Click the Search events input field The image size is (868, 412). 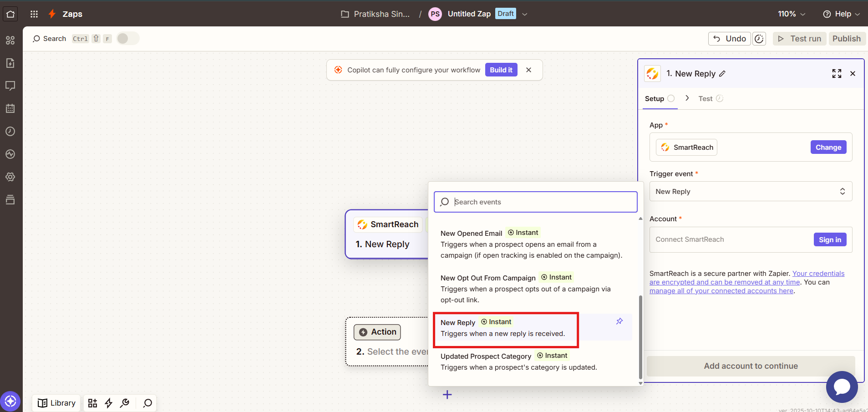coord(536,202)
